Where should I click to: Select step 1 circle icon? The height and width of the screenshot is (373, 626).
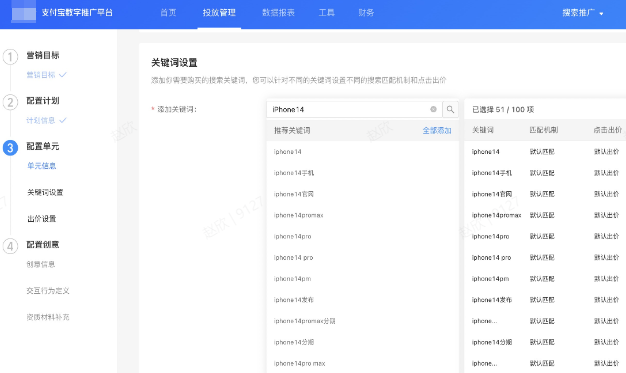tap(10, 57)
